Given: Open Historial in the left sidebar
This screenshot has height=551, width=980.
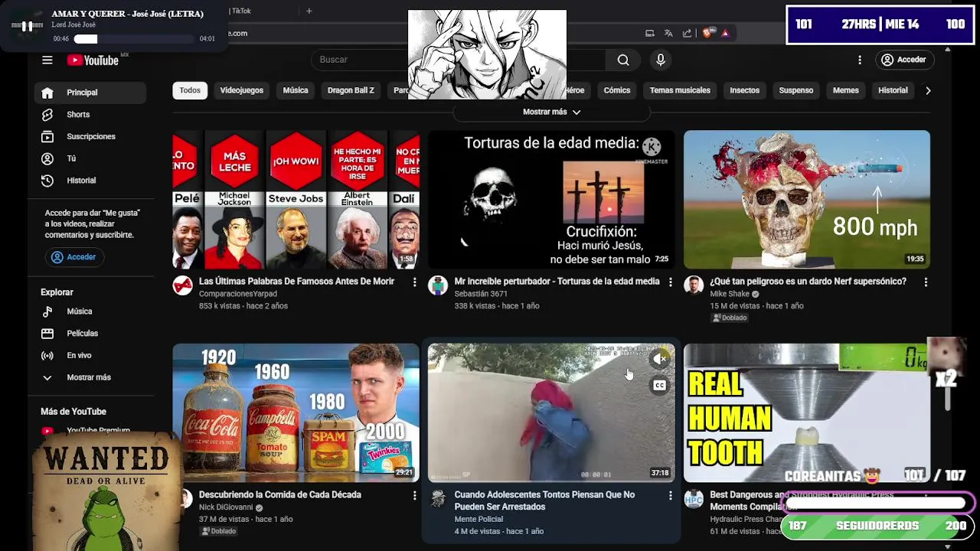Looking at the screenshot, I should (90, 181).
